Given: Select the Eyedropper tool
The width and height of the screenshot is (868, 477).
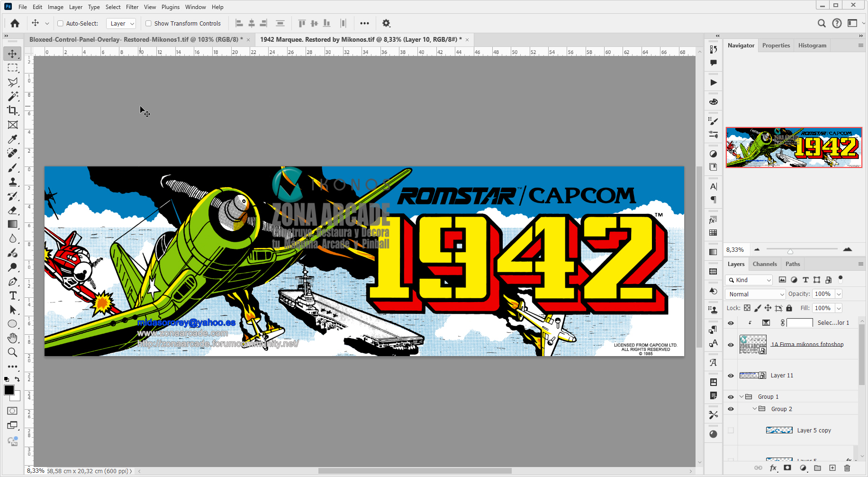Looking at the screenshot, I should pos(13,139).
